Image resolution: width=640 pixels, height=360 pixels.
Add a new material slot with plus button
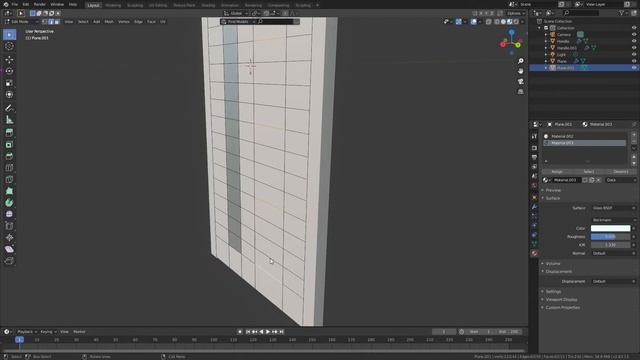(x=633, y=134)
